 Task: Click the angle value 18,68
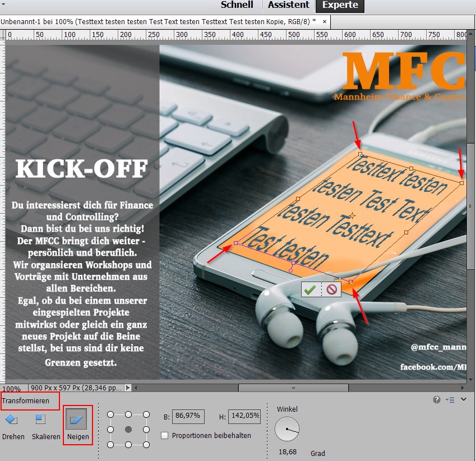288,452
